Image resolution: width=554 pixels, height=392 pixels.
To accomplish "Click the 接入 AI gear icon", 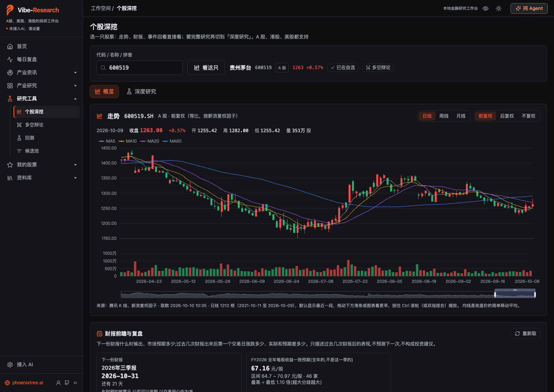I will 10,365.
